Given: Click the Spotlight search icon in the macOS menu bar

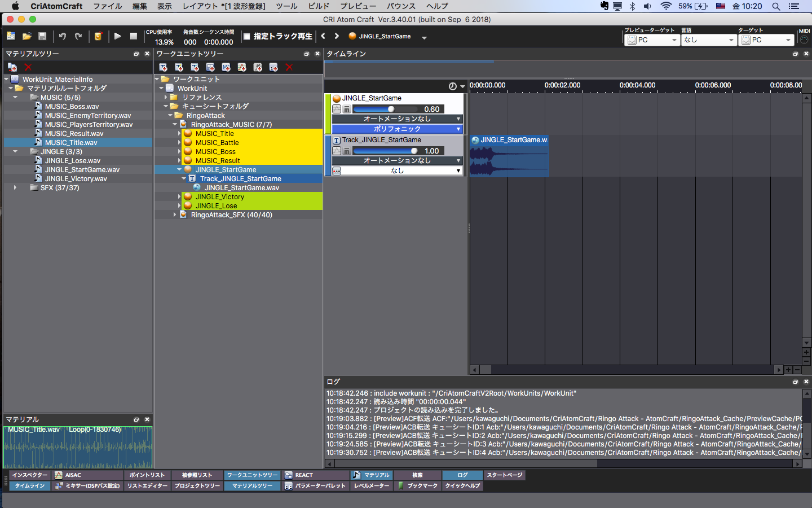Looking at the screenshot, I should point(776,6).
